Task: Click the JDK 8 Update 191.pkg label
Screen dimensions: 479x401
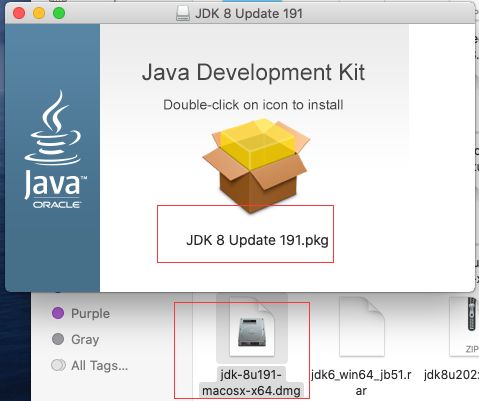Action: (x=257, y=240)
